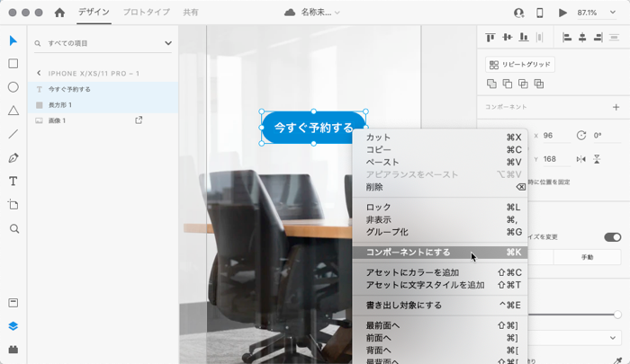Select the Zoom magnifier tool
This screenshot has width=630, height=364.
point(14,229)
